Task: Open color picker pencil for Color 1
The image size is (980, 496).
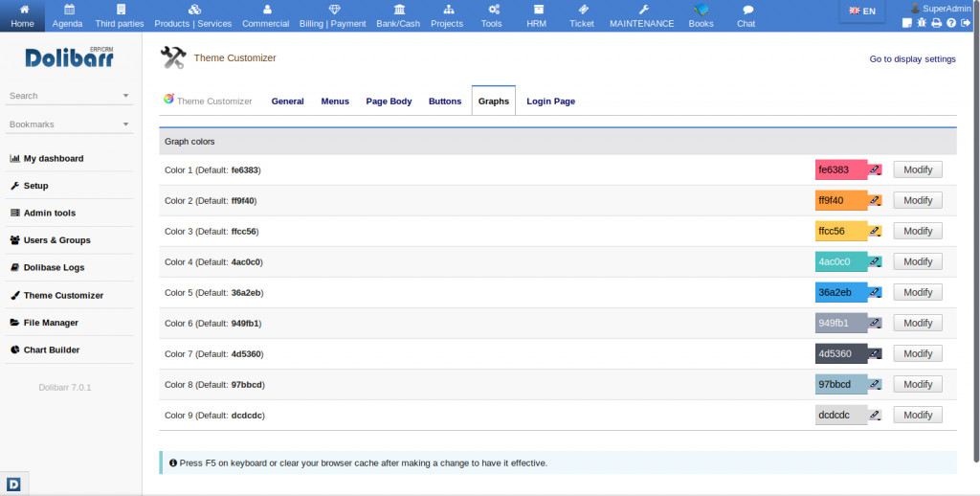Action: pos(875,169)
